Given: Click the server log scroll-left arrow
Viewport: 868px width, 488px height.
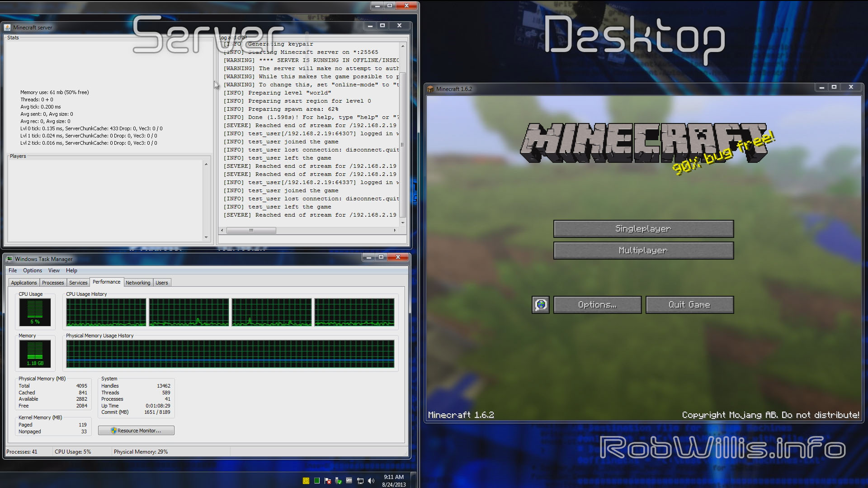Looking at the screenshot, I should tap(222, 230).
